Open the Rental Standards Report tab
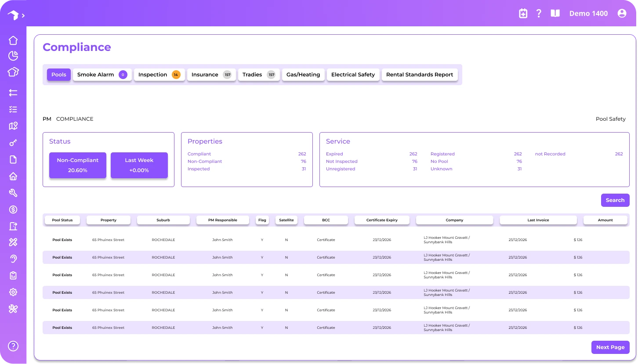Image resolution: width=638 pixels, height=364 pixels. (x=419, y=75)
